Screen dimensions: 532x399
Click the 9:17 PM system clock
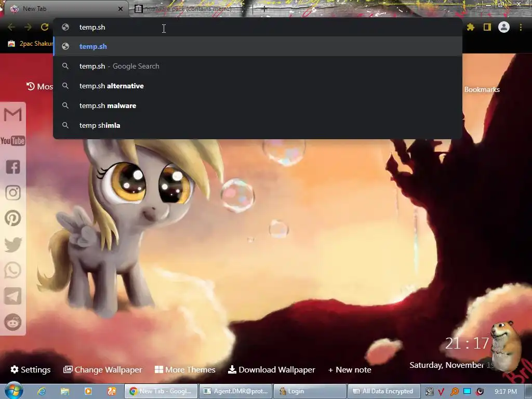(506, 392)
